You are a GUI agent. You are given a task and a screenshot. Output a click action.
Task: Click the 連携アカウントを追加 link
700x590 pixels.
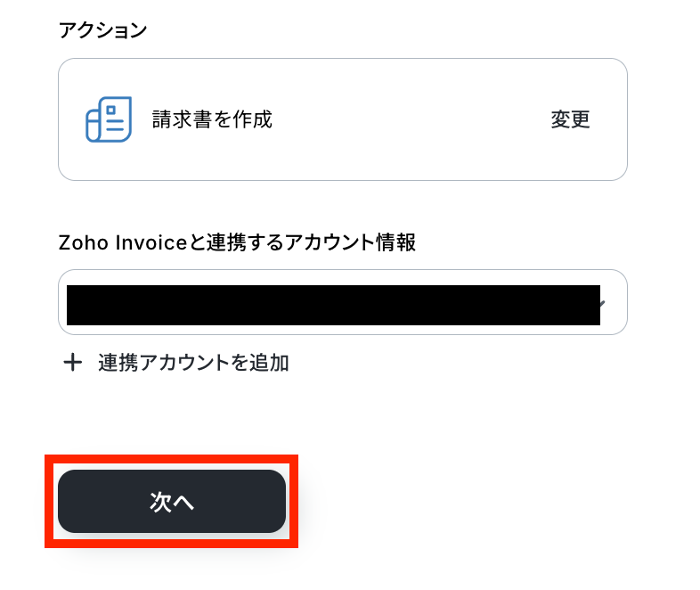tap(193, 363)
